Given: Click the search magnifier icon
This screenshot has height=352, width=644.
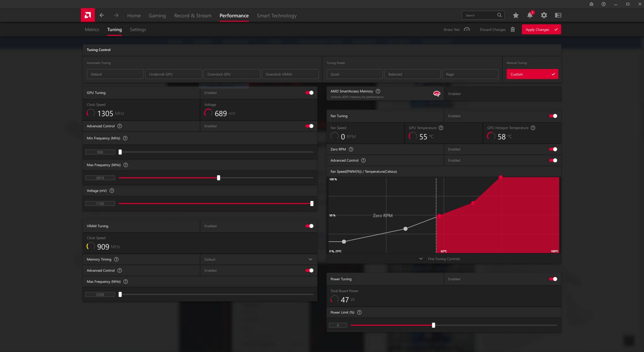Looking at the screenshot, I should 499,15.
